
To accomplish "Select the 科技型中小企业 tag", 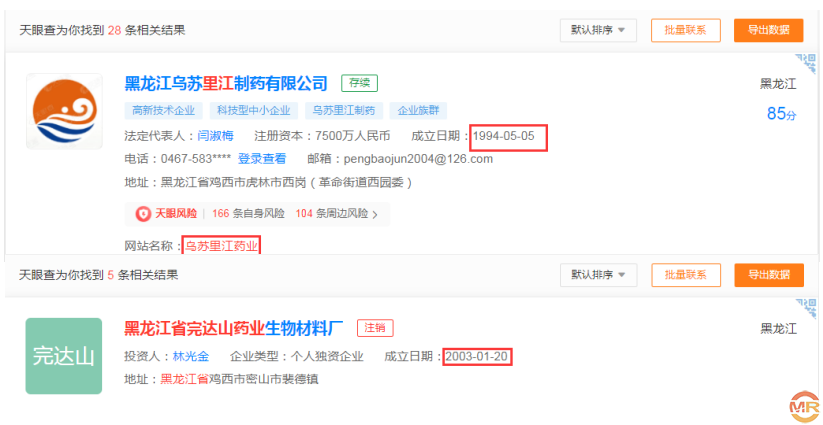I will coord(254,111).
